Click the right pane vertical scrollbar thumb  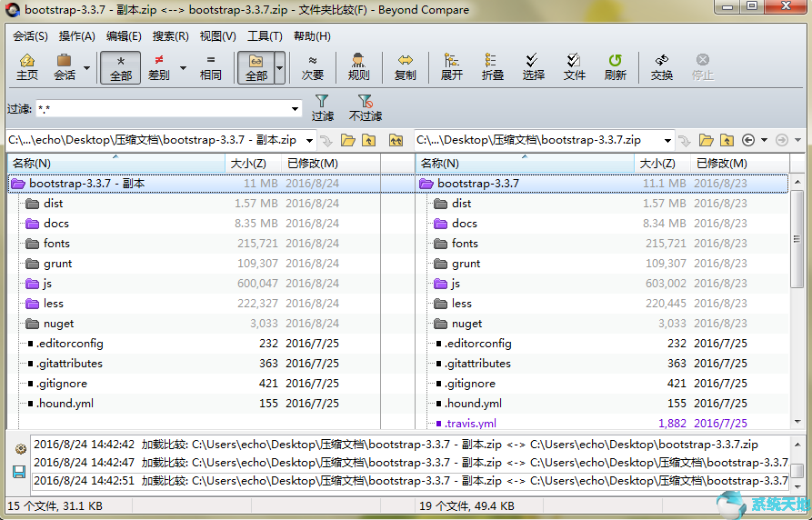point(797,239)
